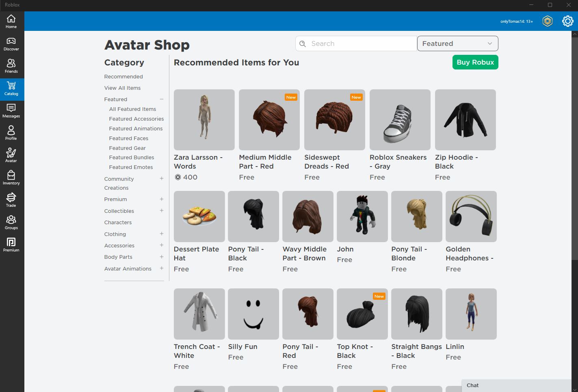Open Featured Emotes subcategory
The image size is (578, 392).
(131, 167)
